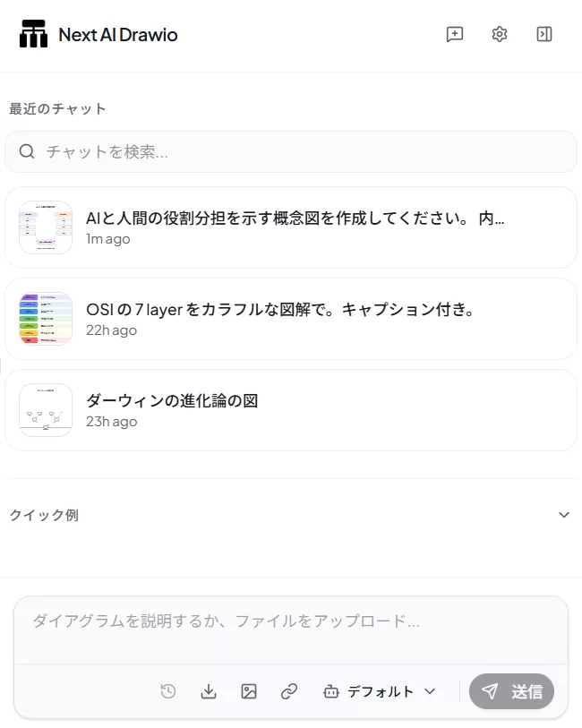Upload an image via picture icon
Screen dimensions: 582x728
point(249,691)
